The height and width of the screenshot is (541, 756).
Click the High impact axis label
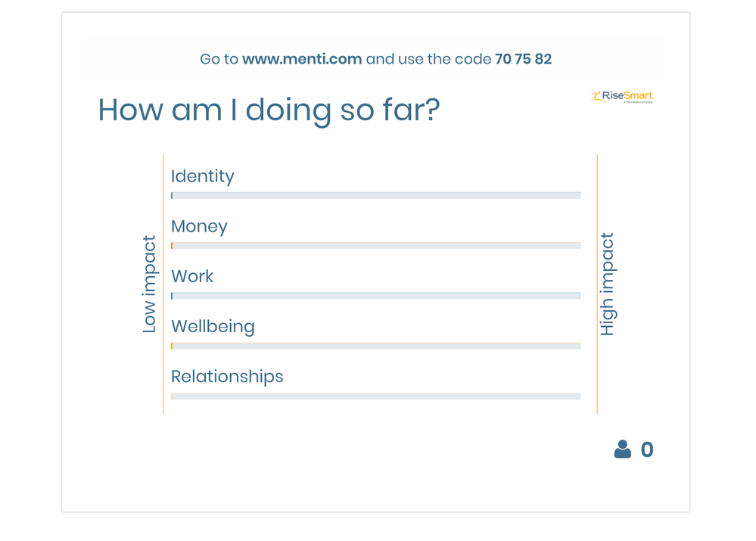pyautogui.click(x=607, y=284)
